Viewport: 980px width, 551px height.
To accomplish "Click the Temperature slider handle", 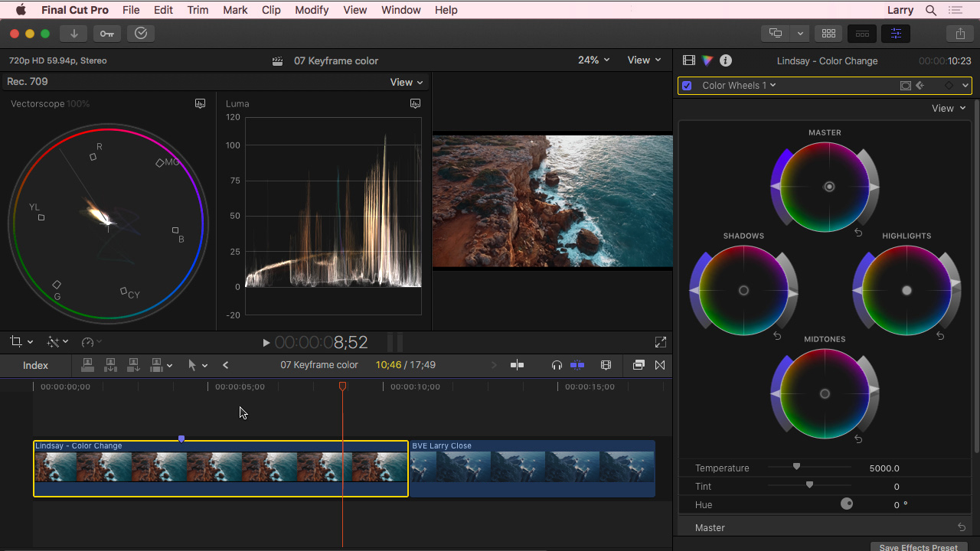I will [x=796, y=466].
